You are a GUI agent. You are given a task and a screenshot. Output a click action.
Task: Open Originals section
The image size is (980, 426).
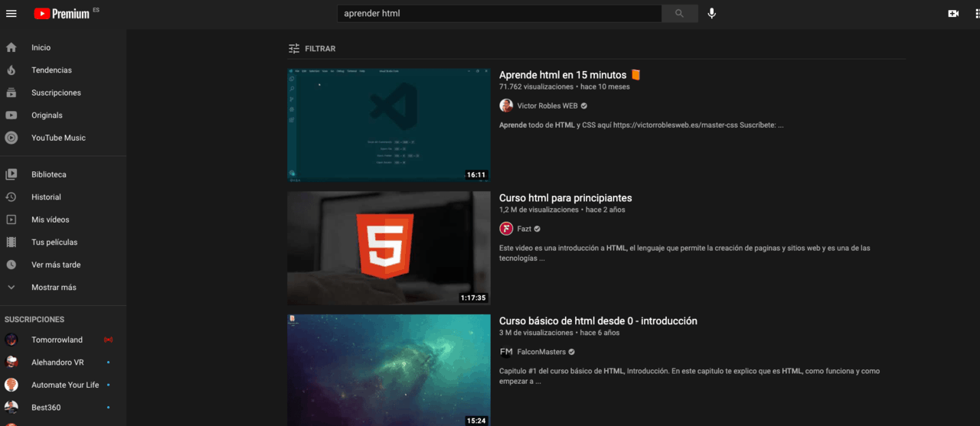point(63,115)
